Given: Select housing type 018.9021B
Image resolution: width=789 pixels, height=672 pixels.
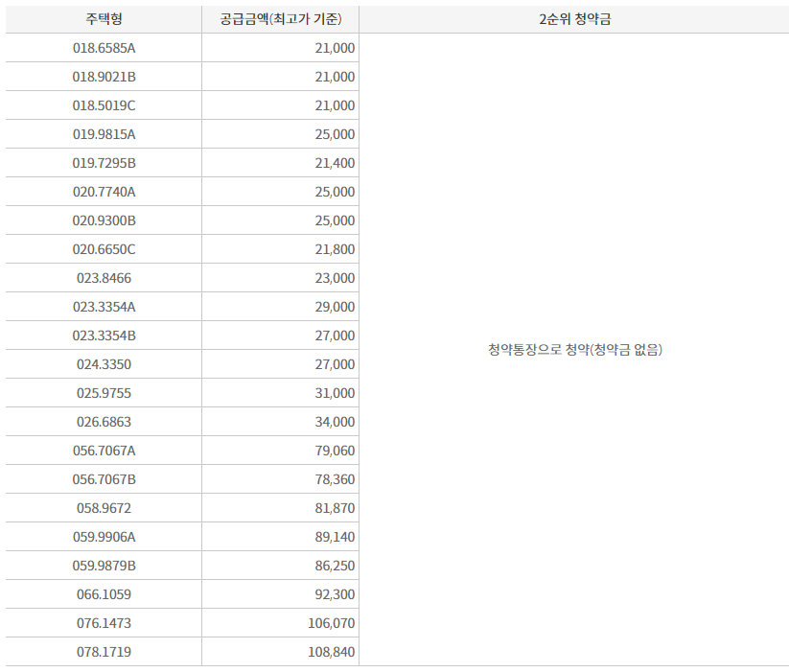Looking at the screenshot, I should pyautogui.click(x=104, y=77).
